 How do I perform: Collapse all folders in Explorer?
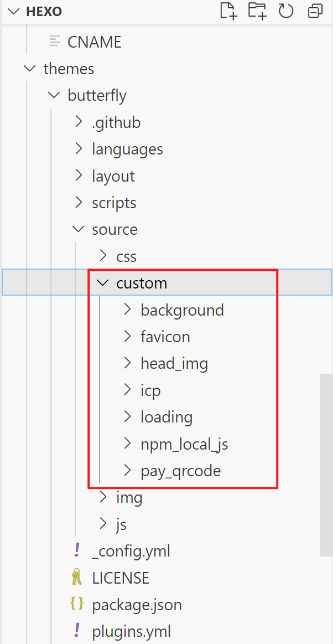coord(315,12)
